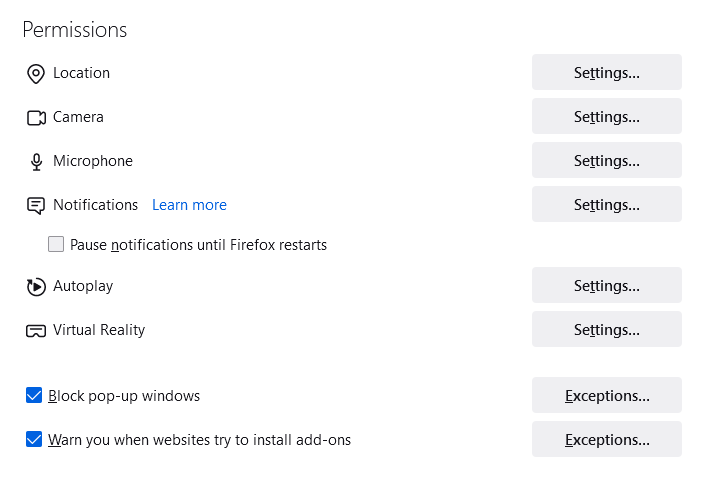702x502 pixels.
Task: Open add-ons install Exceptions
Action: [606, 440]
